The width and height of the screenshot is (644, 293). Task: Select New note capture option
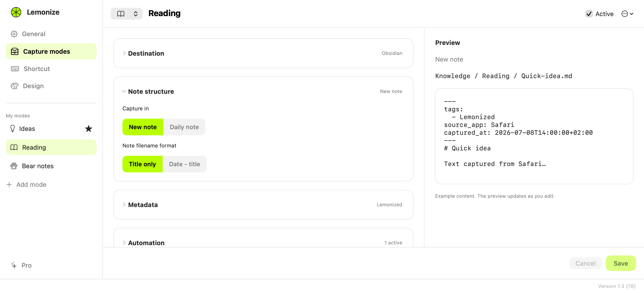point(143,127)
